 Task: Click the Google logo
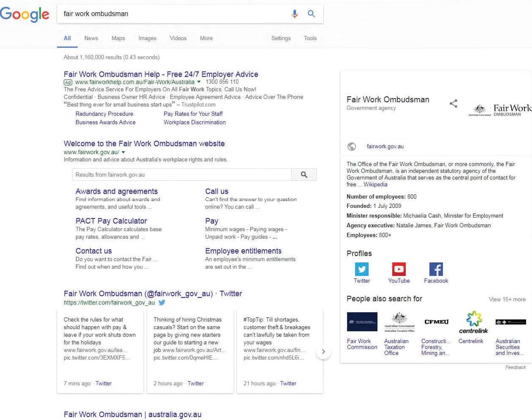[x=24, y=14]
